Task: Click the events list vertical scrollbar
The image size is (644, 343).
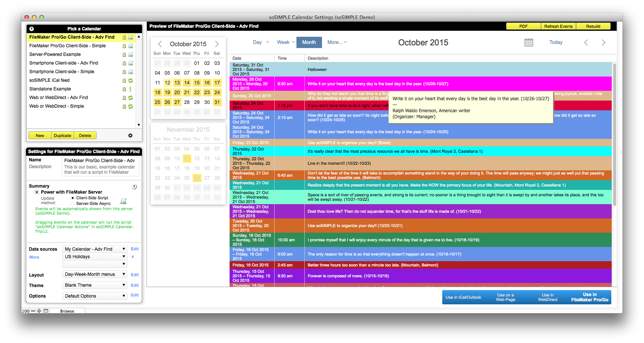Action: click(615, 134)
